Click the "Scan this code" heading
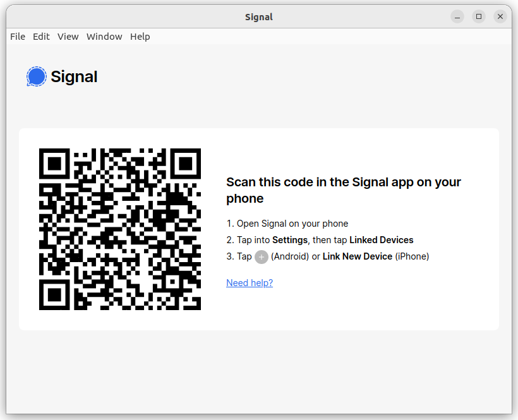The image size is (518, 420). [x=343, y=190]
